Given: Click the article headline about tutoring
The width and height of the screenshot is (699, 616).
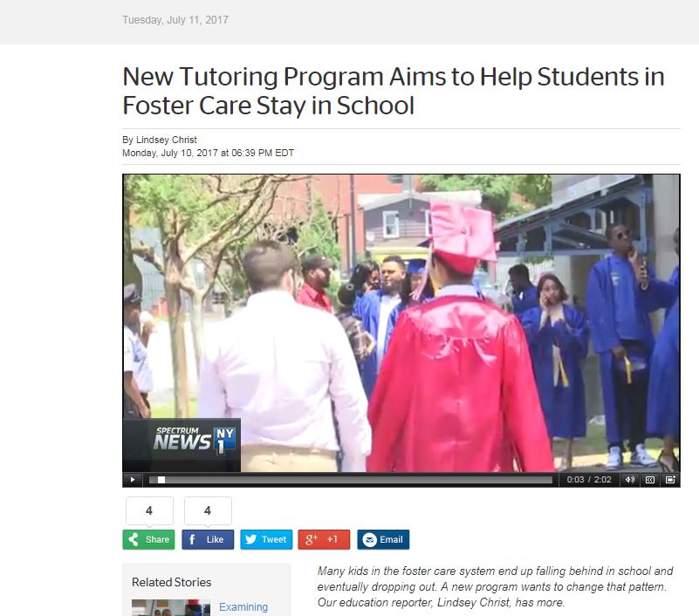Looking at the screenshot, I should pyautogui.click(x=394, y=91).
